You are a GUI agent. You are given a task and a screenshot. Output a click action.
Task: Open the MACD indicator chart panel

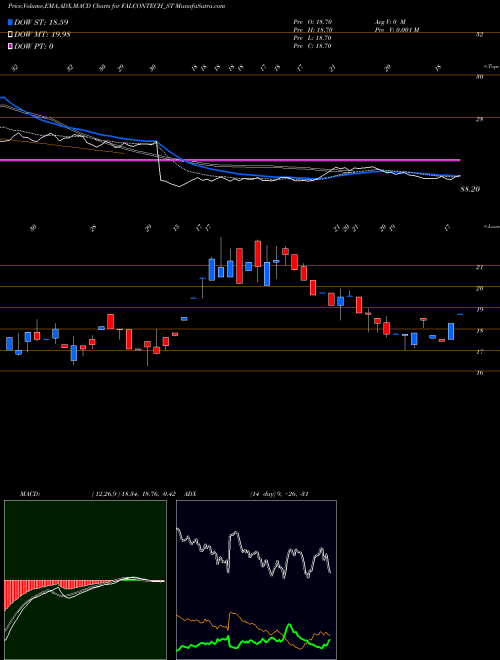[85, 580]
